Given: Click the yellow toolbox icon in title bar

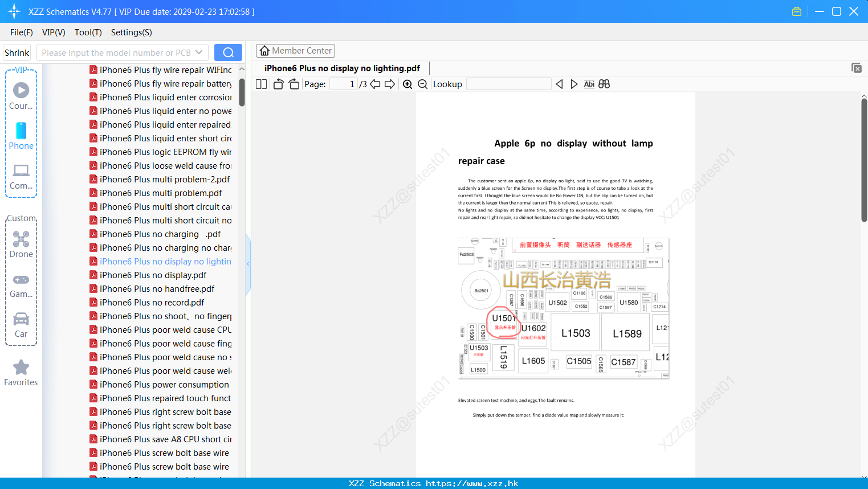Looking at the screenshot, I should coord(797,11).
